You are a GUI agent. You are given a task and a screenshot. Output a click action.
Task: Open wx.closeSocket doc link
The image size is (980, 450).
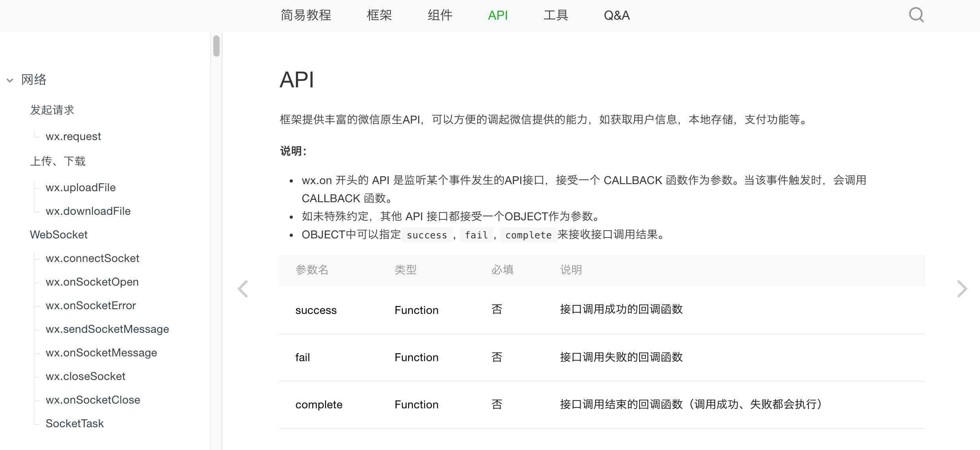[x=85, y=376]
